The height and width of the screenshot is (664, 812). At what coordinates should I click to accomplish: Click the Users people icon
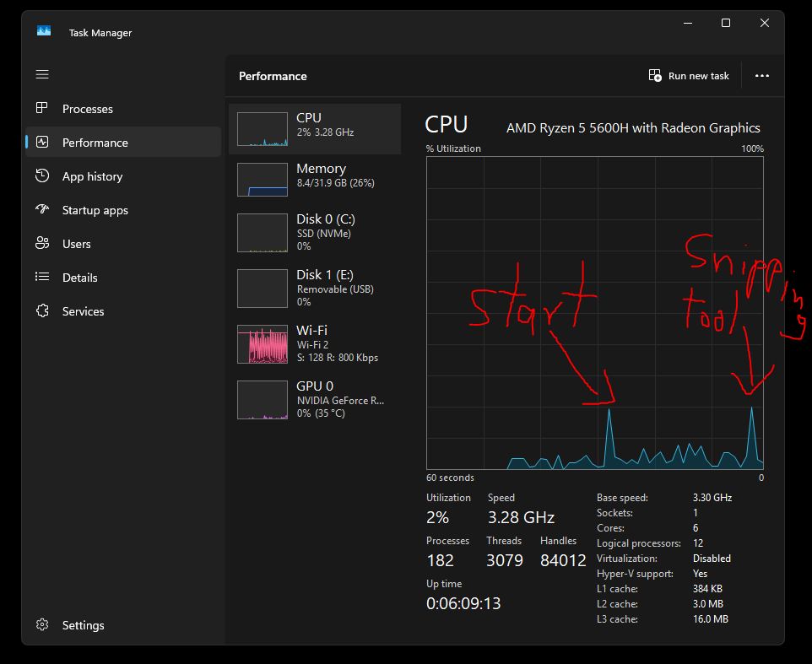[42, 243]
